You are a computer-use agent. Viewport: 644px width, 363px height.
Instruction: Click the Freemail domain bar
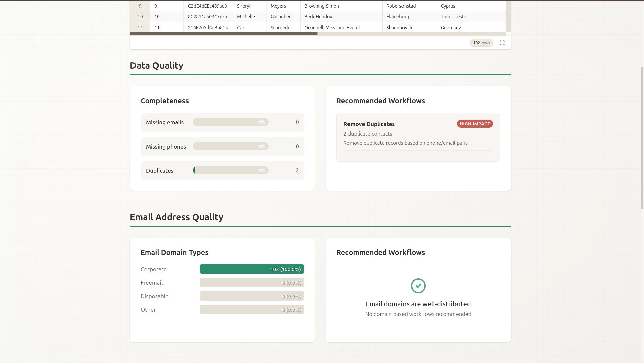pyautogui.click(x=252, y=282)
